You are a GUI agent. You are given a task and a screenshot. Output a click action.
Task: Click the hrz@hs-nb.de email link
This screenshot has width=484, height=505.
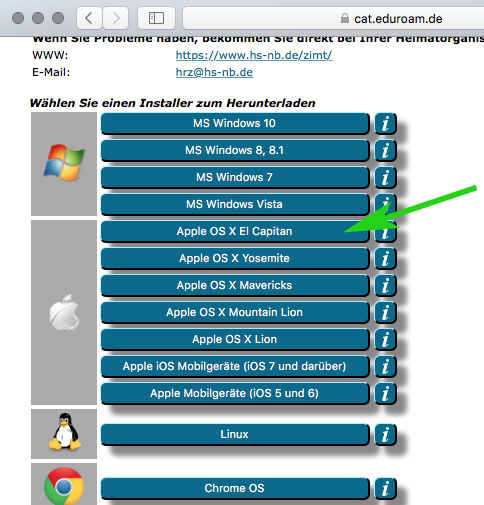pos(214,72)
